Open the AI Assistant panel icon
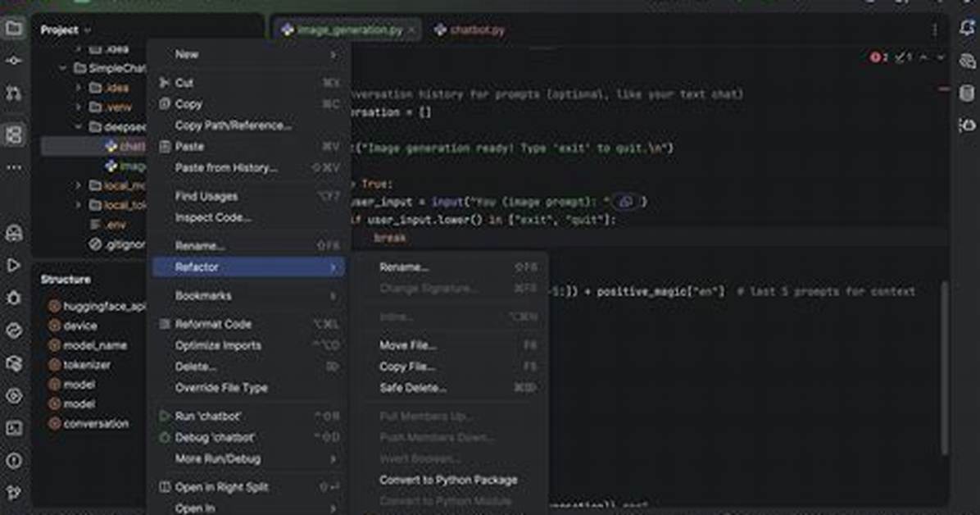The image size is (980, 515). (967, 61)
